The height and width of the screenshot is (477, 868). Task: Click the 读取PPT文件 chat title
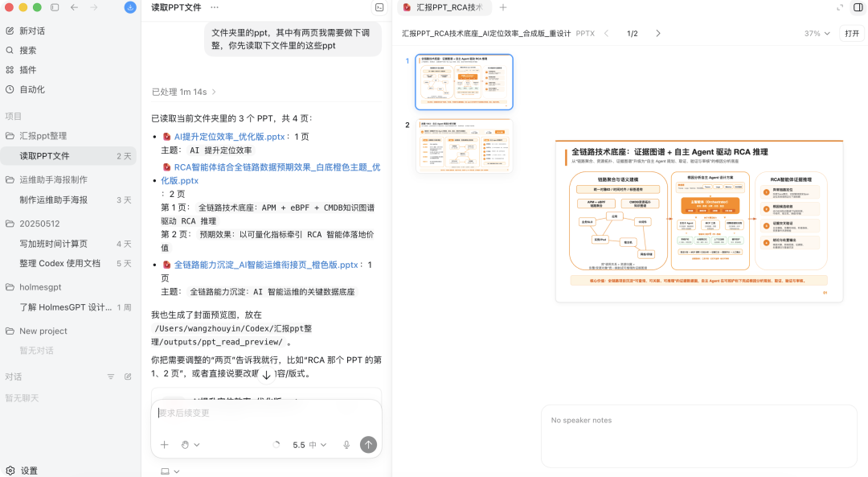click(x=176, y=7)
